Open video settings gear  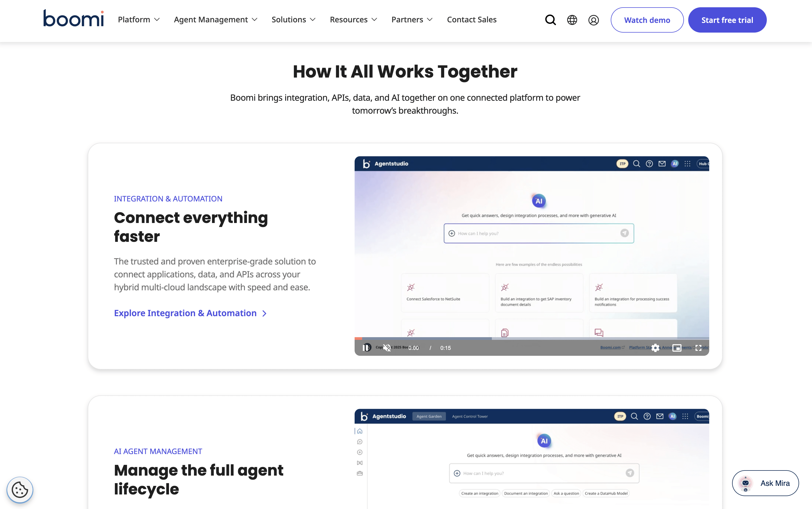coord(655,348)
